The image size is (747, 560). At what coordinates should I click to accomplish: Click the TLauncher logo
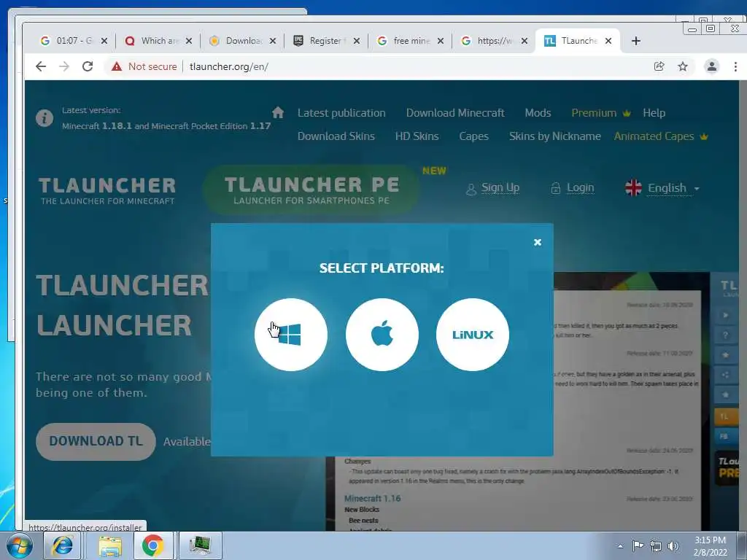(x=107, y=190)
